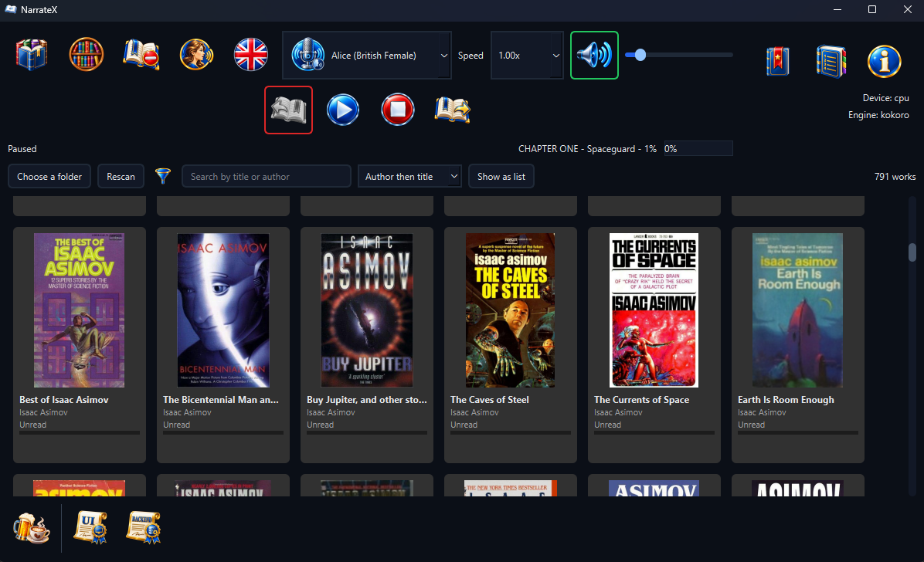924x562 pixels.
Task: Select The Caves of Steel cover
Action: 511,310
